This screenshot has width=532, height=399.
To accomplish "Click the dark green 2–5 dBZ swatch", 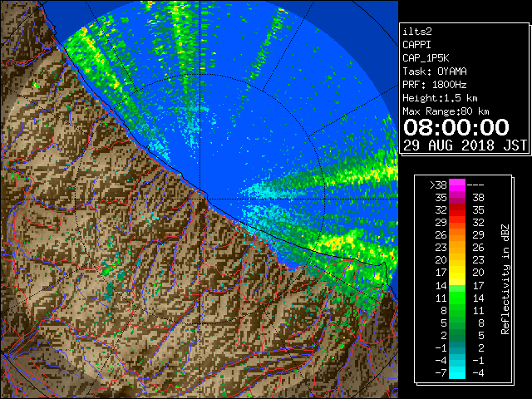I will coord(457,335).
